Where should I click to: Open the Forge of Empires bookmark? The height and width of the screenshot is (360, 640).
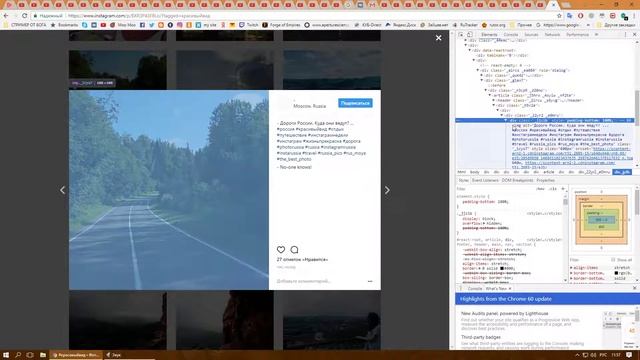tap(281, 25)
